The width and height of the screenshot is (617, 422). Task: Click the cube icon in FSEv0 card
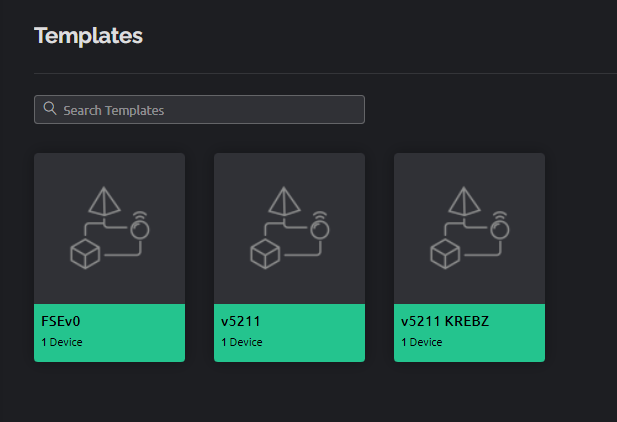point(85,254)
